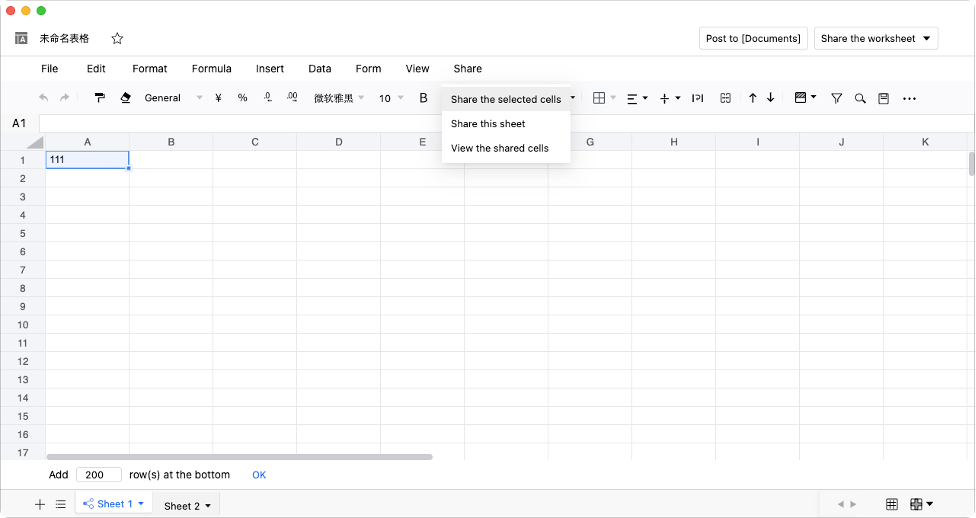This screenshot has height=518, width=976.
Task: Click the Post to [Documents] button
Action: (x=753, y=39)
